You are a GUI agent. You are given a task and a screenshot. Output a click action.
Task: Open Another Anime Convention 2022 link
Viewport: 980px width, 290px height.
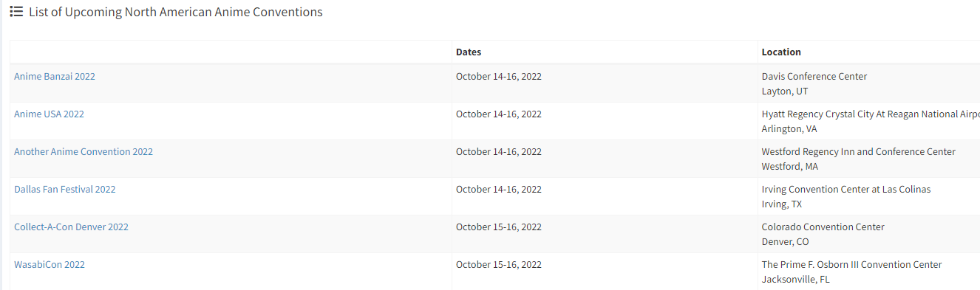(x=84, y=152)
